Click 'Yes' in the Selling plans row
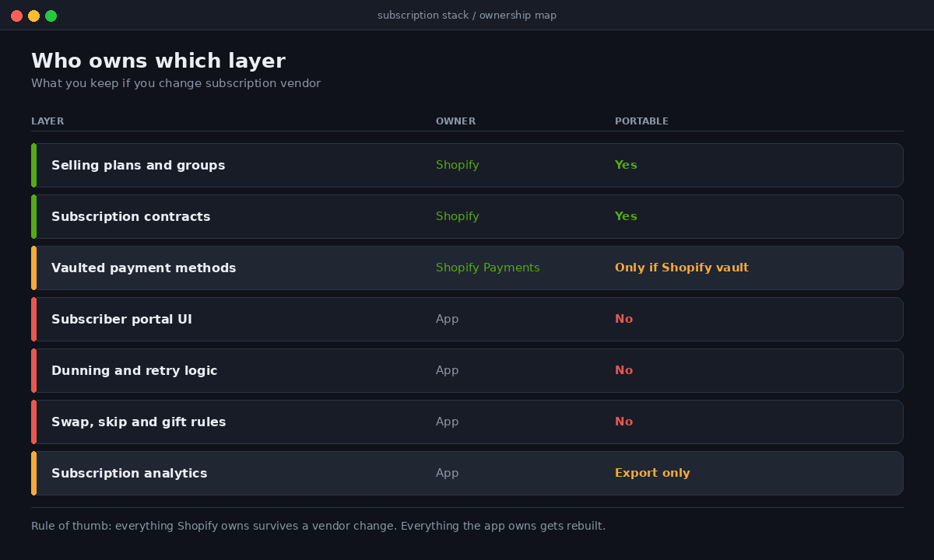 tap(626, 165)
